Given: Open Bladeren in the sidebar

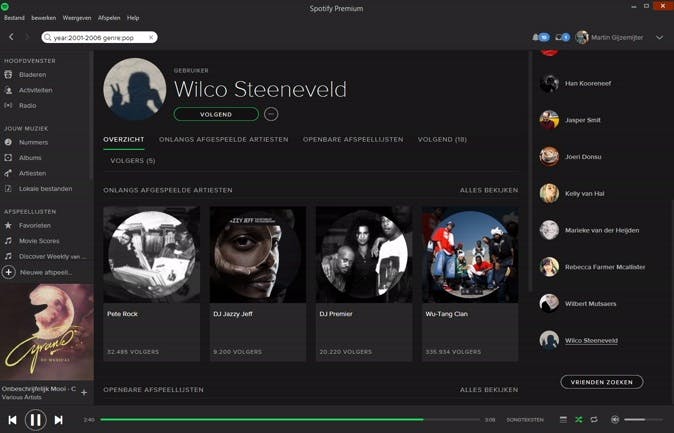Looking at the screenshot, I should pyautogui.click(x=32, y=75).
